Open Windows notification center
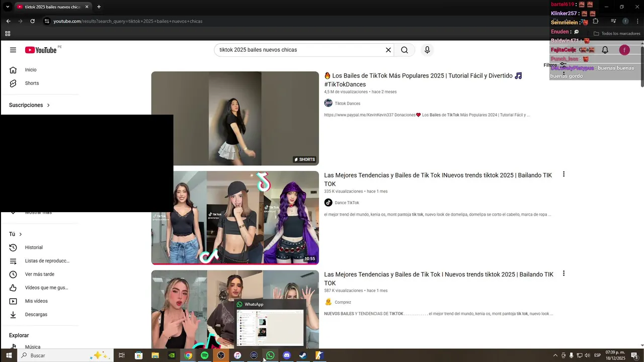 click(634, 355)
